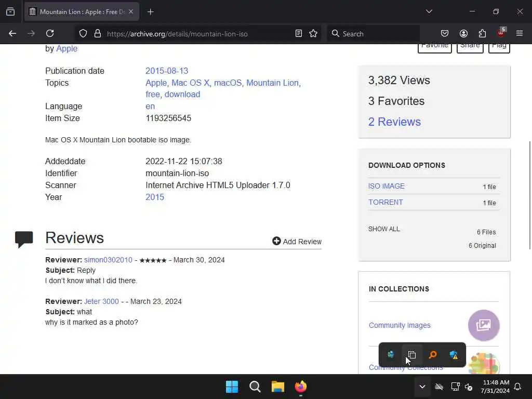Download the TORRENT file

tap(386, 202)
